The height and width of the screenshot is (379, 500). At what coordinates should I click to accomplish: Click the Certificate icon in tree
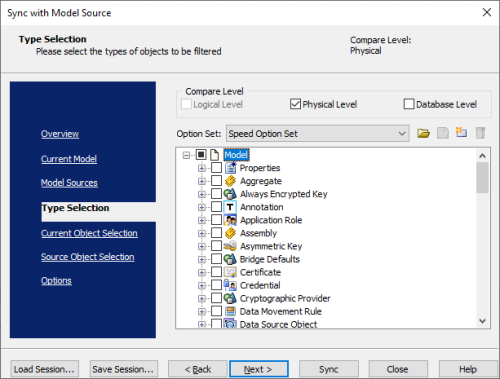tap(230, 272)
